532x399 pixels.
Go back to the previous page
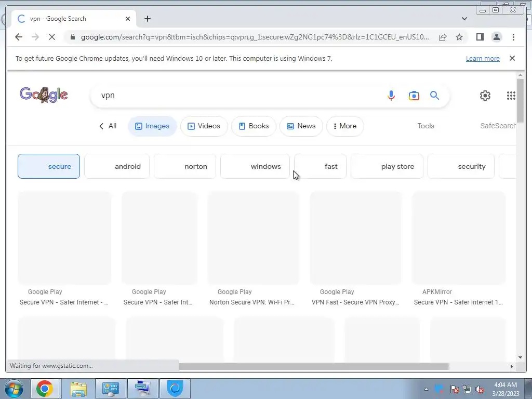pyautogui.click(x=19, y=37)
